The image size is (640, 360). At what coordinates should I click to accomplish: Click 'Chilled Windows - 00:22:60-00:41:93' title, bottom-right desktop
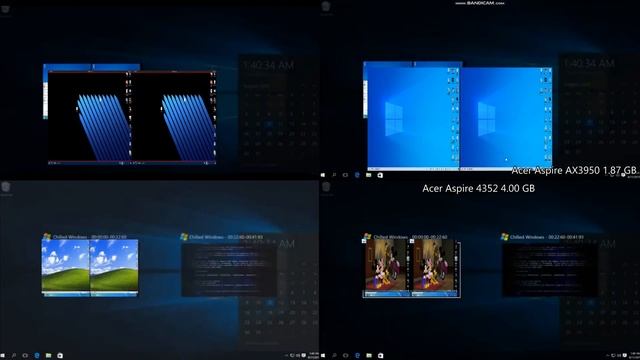click(x=547, y=237)
